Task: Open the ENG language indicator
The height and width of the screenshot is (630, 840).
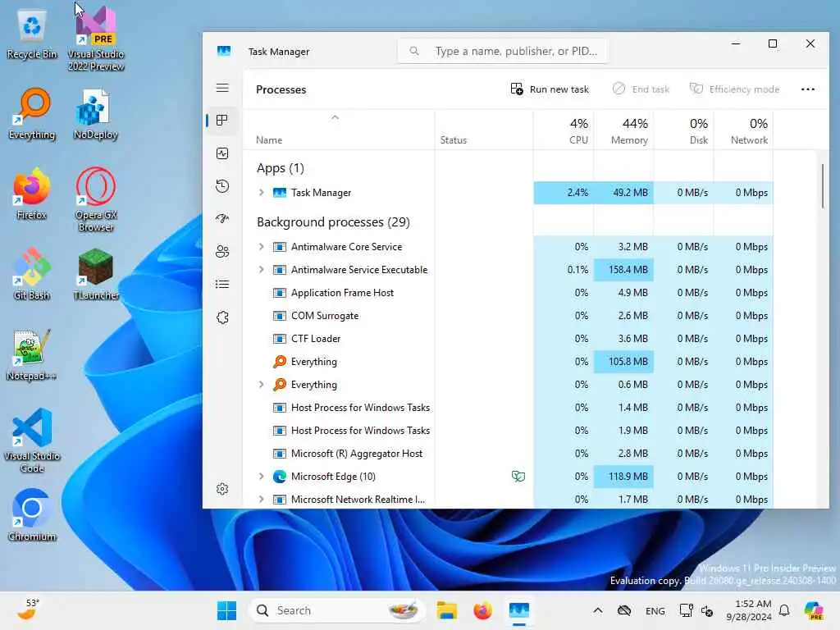Action: point(655,610)
